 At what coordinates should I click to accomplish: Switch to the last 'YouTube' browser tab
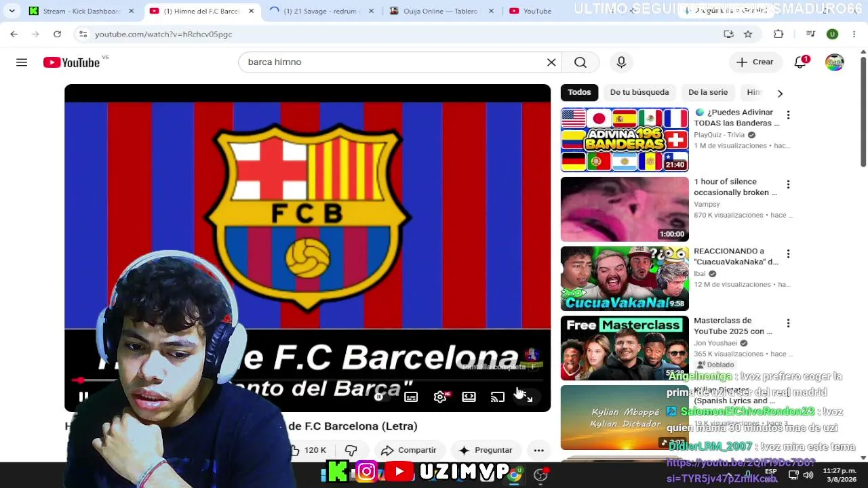coord(537,11)
